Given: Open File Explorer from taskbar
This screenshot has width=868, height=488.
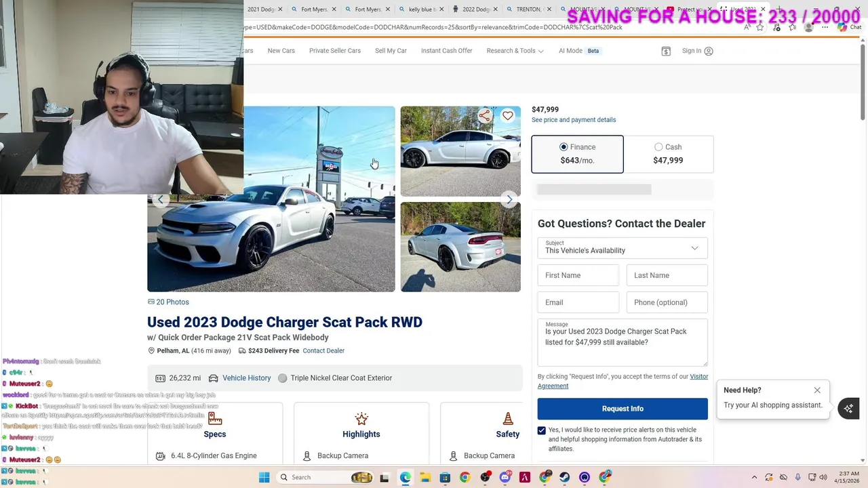Looking at the screenshot, I should pyautogui.click(x=425, y=477).
